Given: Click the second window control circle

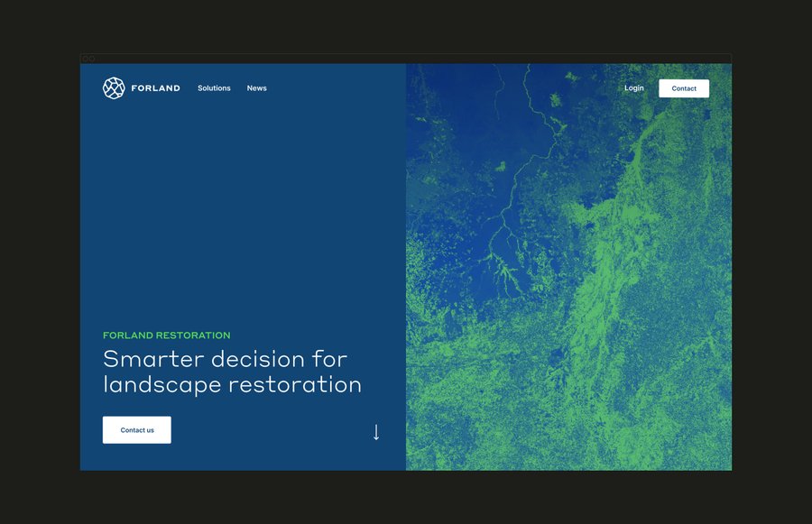Looking at the screenshot, I should pos(92,59).
